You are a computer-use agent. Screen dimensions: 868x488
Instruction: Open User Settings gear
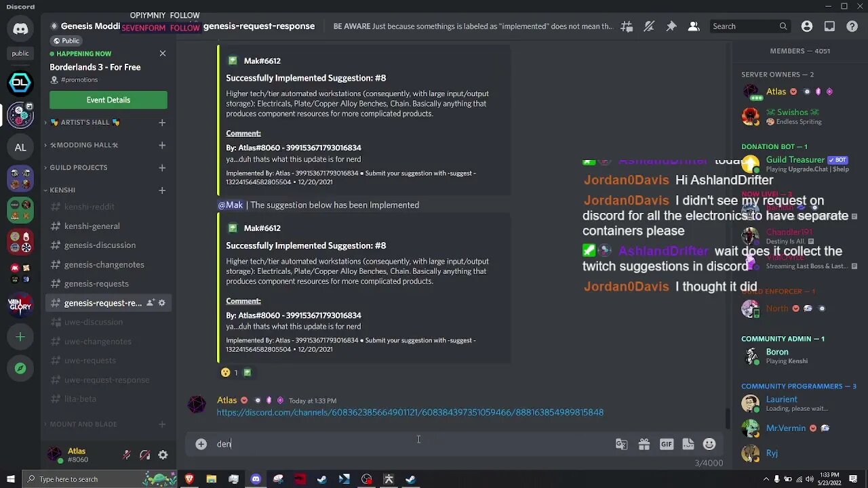pos(163,455)
